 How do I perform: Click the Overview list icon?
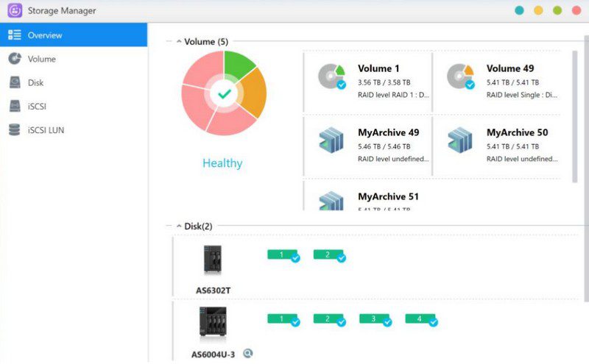[15, 35]
